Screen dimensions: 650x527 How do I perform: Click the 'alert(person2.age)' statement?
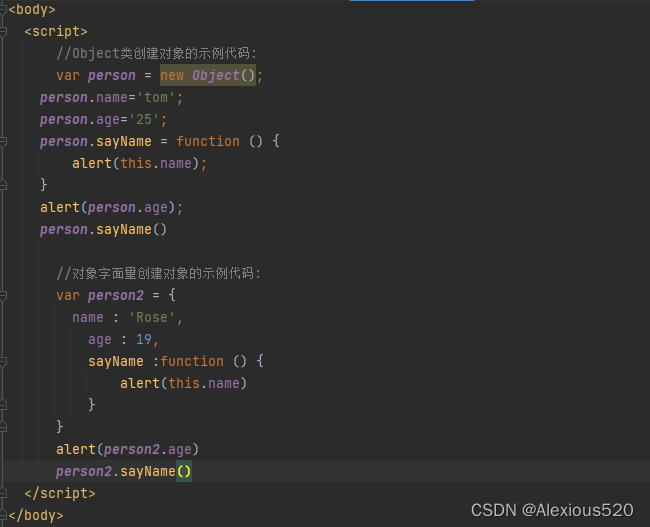click(128, 449)
